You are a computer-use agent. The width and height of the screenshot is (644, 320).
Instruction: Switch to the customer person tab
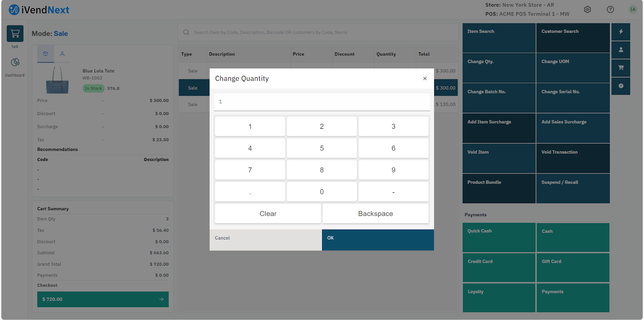click(x=62, y=54)
